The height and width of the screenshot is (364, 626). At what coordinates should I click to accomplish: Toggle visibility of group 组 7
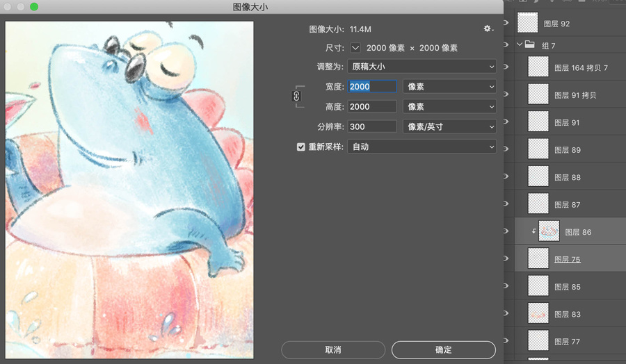pos(506,44)
